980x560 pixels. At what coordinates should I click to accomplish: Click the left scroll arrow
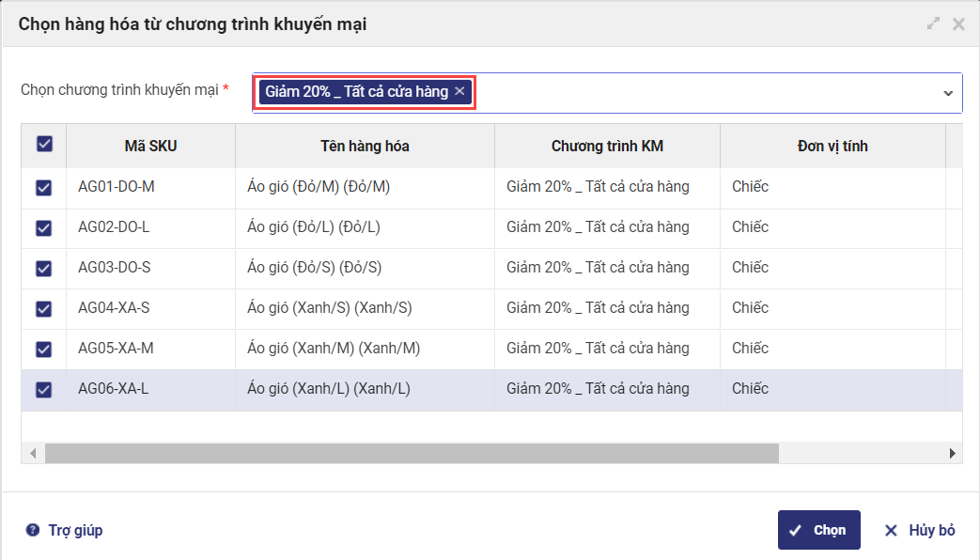coord(33,453)
